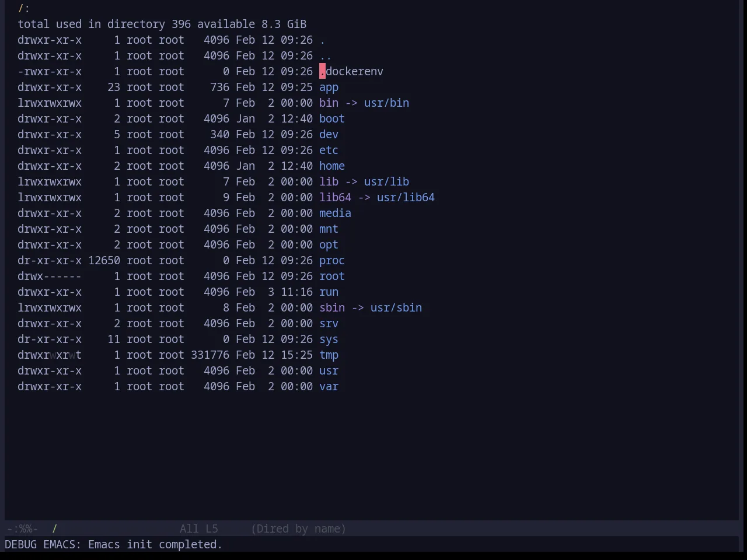747x560 pixels.
Task: Click the usr/lib64 symlink target
Action: 406,198
